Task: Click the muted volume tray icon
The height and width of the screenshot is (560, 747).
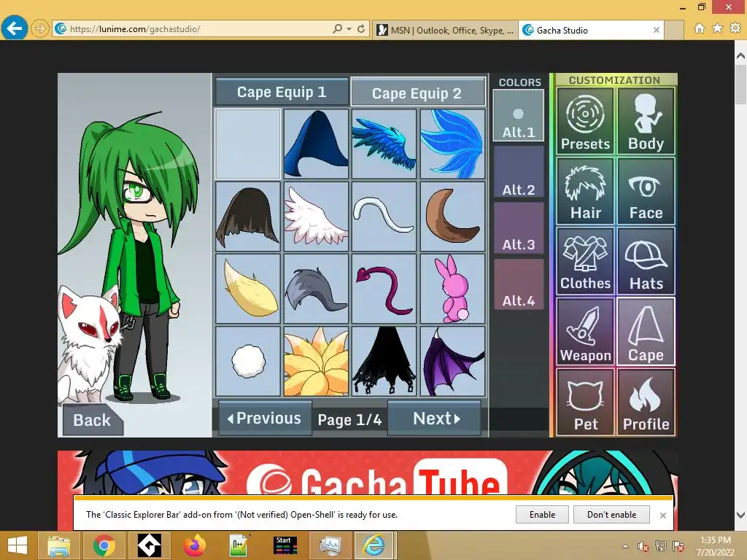Action: (643, 546)
